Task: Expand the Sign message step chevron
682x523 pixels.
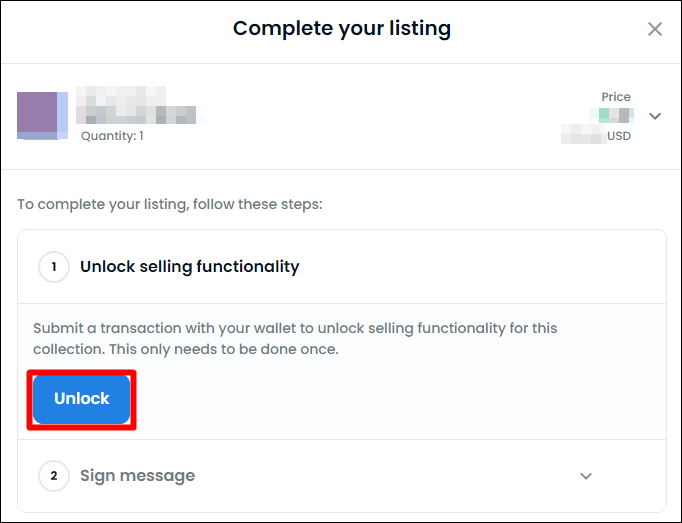Action: 586,476
